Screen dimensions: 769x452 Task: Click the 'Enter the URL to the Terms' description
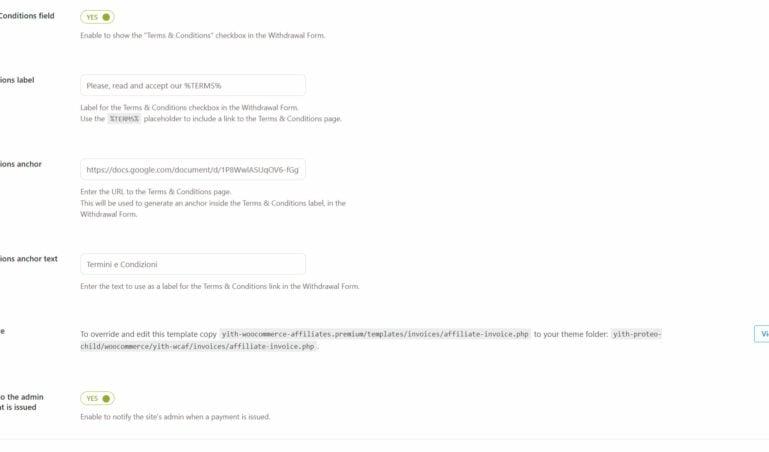coord(156,192)
